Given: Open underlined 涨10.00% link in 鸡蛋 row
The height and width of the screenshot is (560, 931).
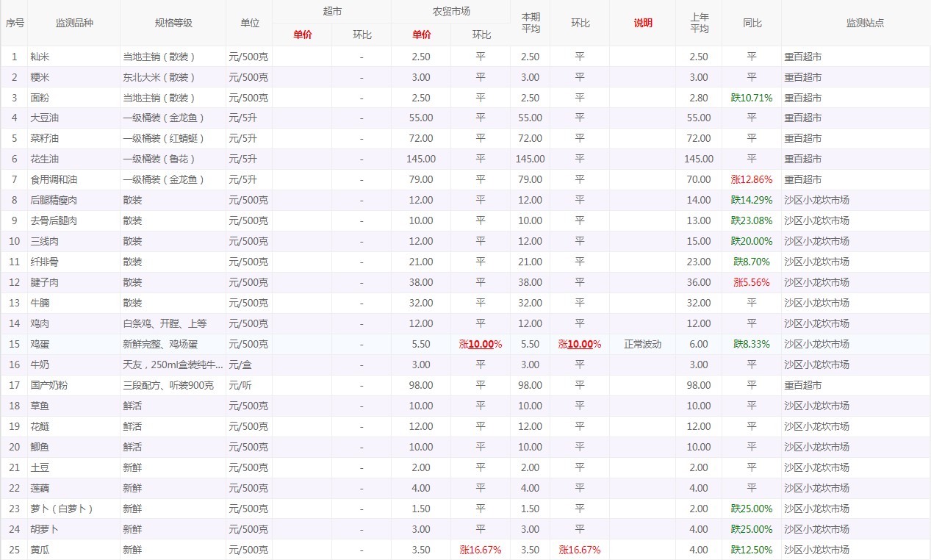Looking at the screenshot, I should [x=481, y=344].
